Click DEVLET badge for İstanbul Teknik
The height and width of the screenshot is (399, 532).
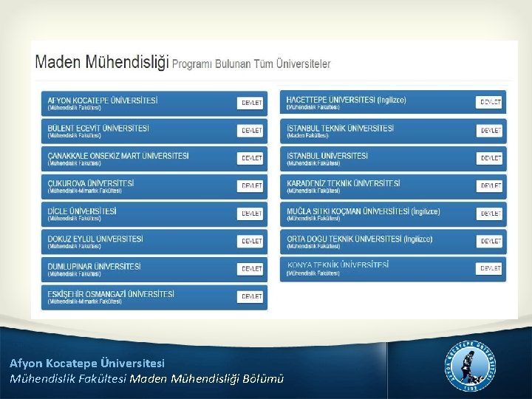(489, 131)
